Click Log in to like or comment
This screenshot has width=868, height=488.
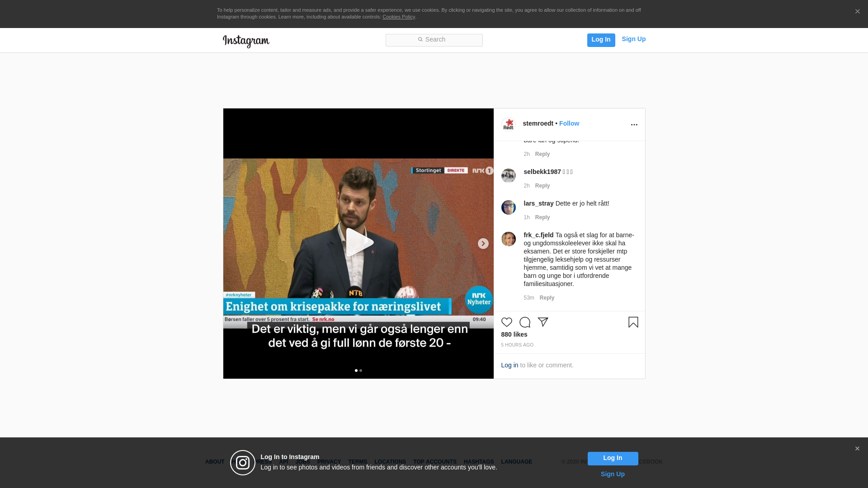coord(509,365)
